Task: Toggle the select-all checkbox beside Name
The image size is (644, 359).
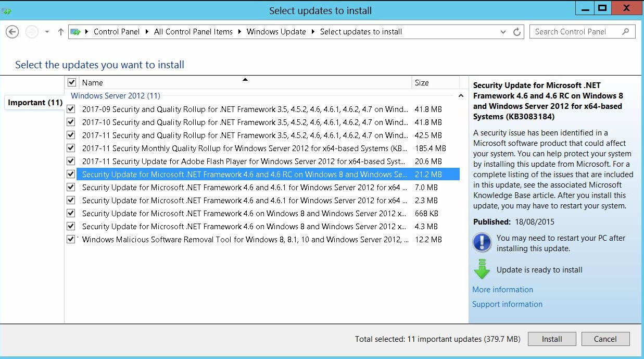Action: [x=72, y=82]
